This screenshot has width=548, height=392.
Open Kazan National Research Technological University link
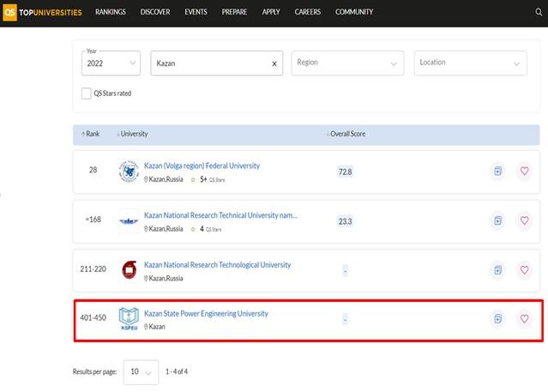click(217, 265)
